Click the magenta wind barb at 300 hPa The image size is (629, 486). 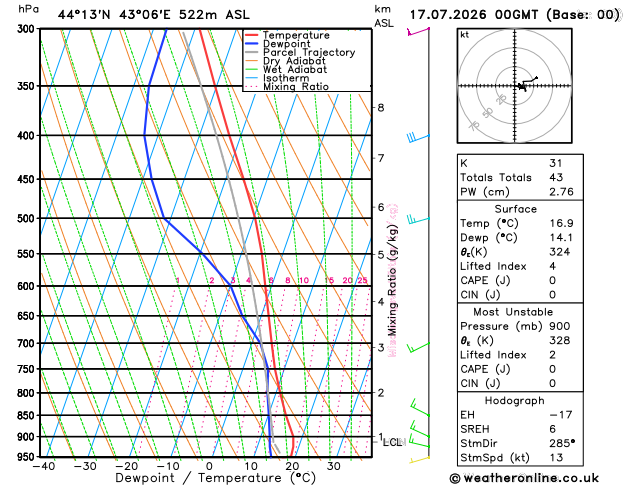pos(418,31)
